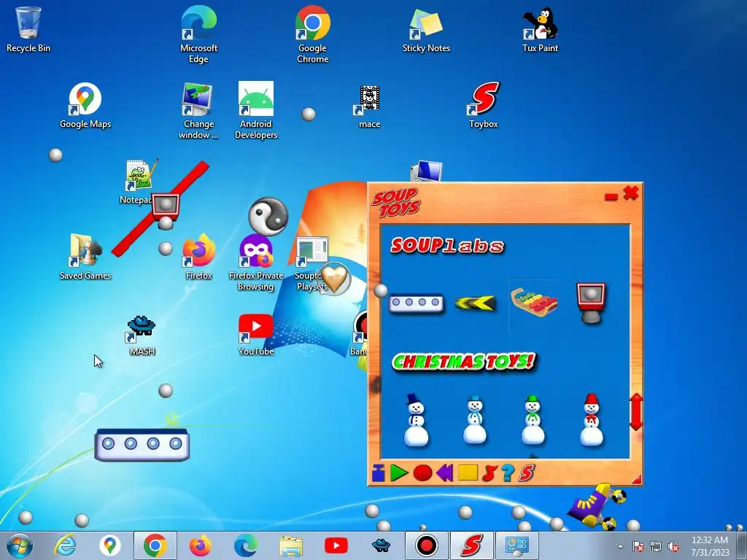Click the CHRISTMAS TOYS! heading
Screen dimensions: 747x560
pyautogui.click(x=463, y=362)
